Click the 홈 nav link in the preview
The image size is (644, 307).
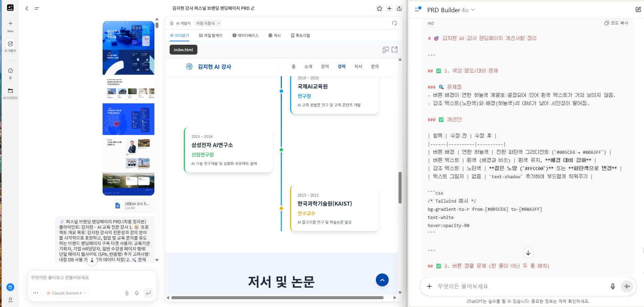point(294,66)
